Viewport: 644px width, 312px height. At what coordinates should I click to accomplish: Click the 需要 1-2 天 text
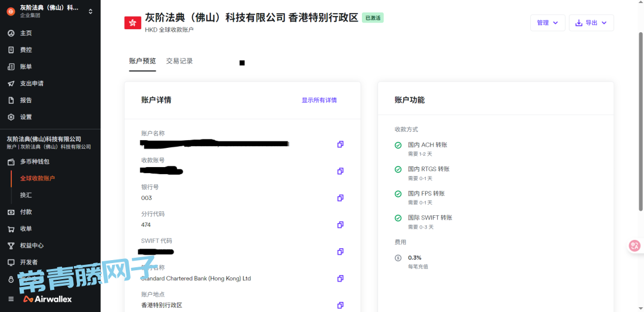[x=420, y=154]
